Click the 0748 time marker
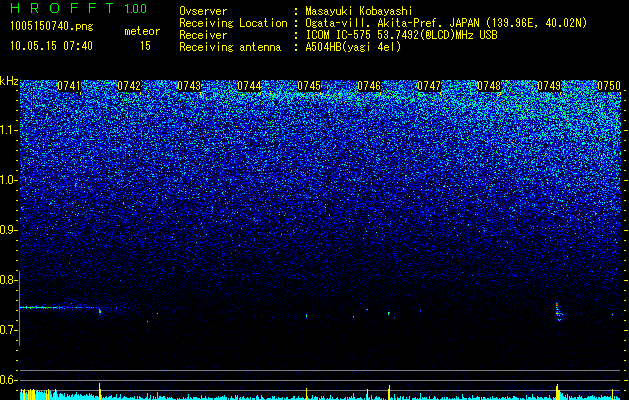Image resolution: width=629 pixels, height=400 pixels. pos(489,86)
